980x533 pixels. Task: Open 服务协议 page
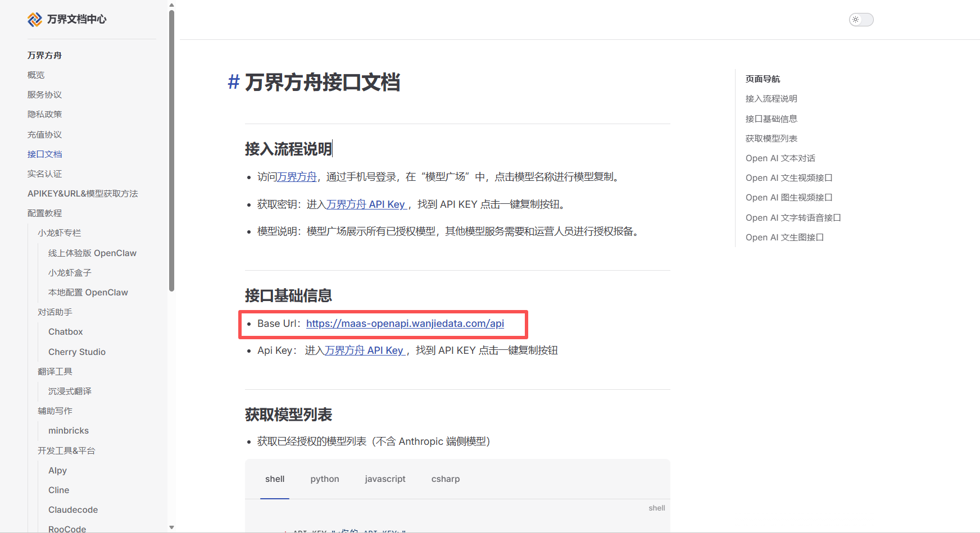coord(44,94)
